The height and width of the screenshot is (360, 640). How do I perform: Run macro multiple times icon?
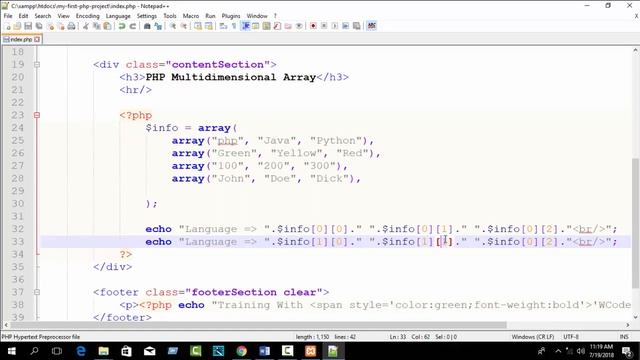pyautogui.click(x=345, y=26)
